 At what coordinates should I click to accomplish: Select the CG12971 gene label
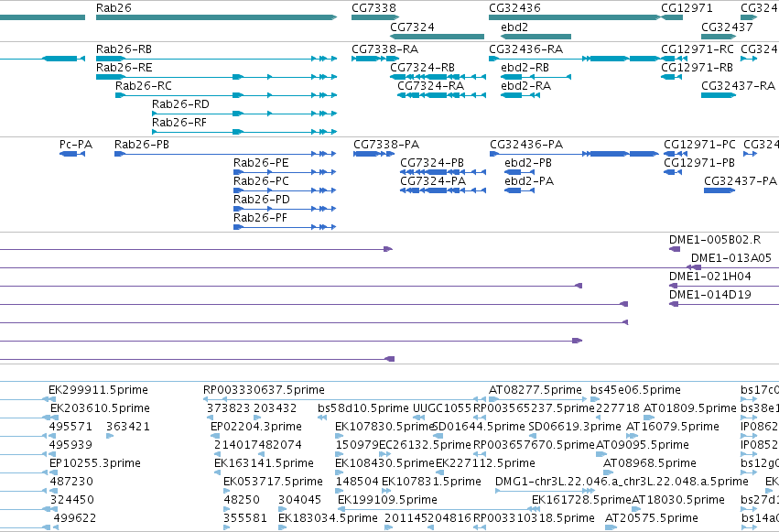tap(687, 8)
